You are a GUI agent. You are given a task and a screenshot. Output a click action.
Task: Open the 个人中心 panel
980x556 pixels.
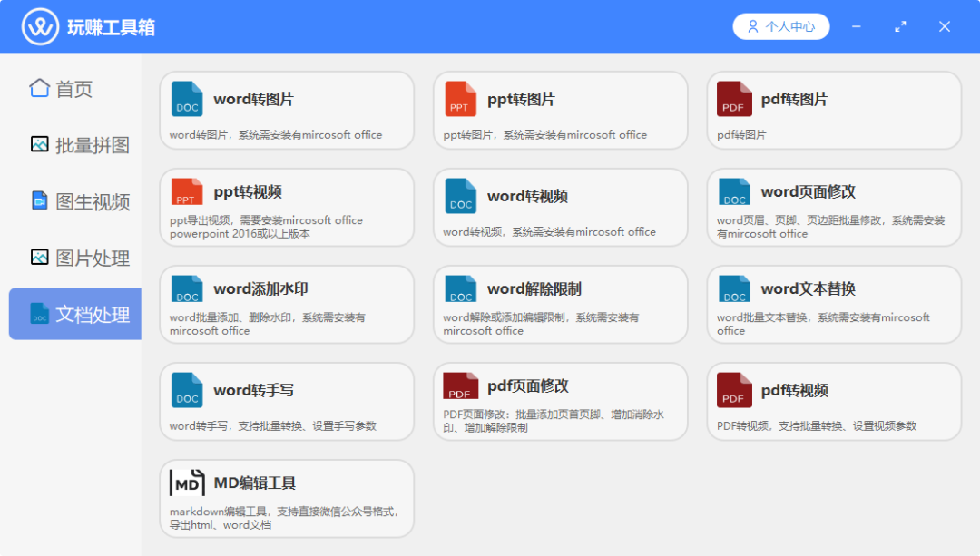pos(781,25)
